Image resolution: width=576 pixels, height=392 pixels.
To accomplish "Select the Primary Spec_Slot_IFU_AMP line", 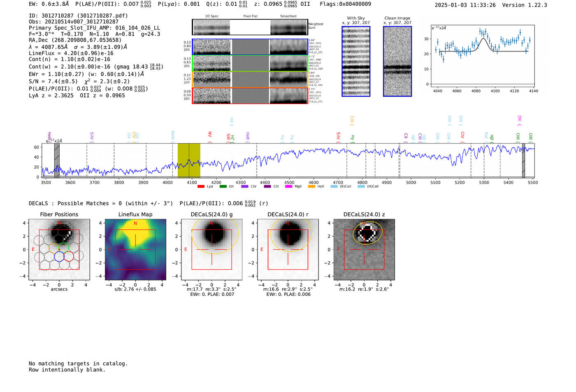I will click(x=94, y=28).
